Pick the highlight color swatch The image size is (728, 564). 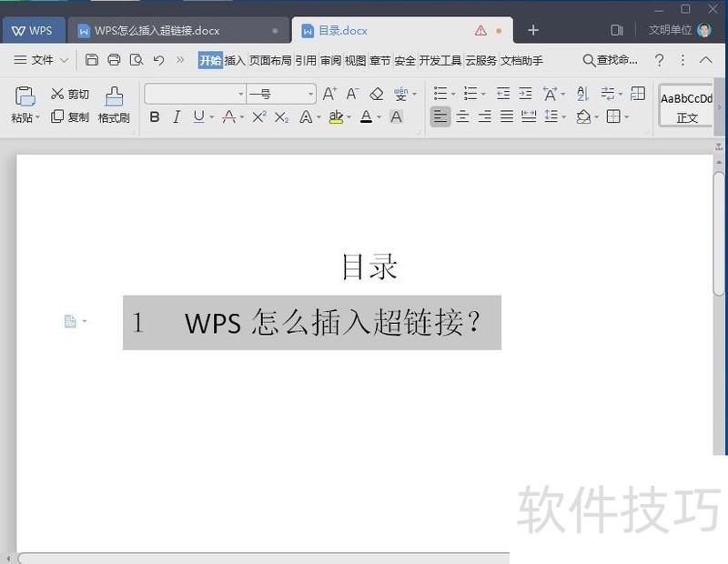[x=336, y=118]
